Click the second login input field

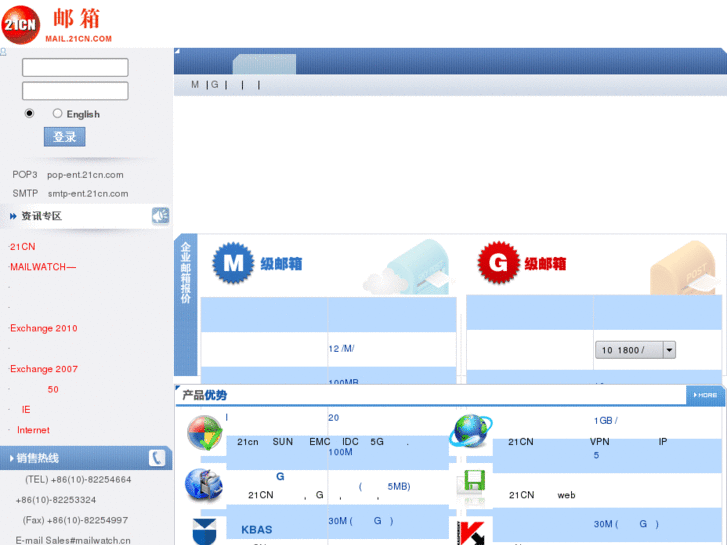pyautogui.click(x=75, y=91)
